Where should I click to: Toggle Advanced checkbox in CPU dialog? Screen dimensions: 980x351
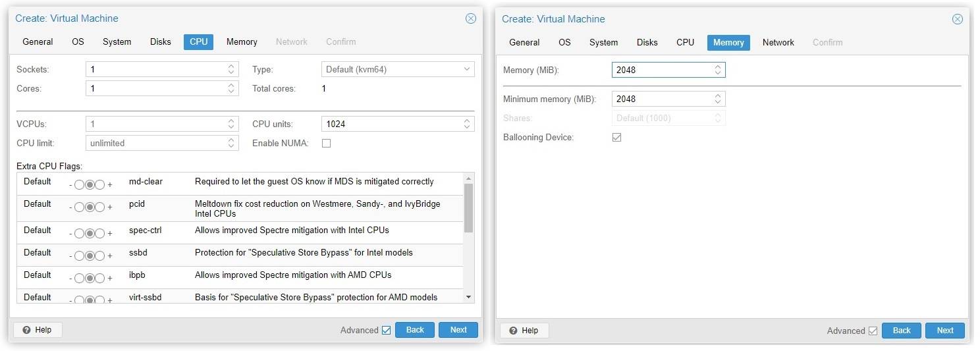[386, 330]
